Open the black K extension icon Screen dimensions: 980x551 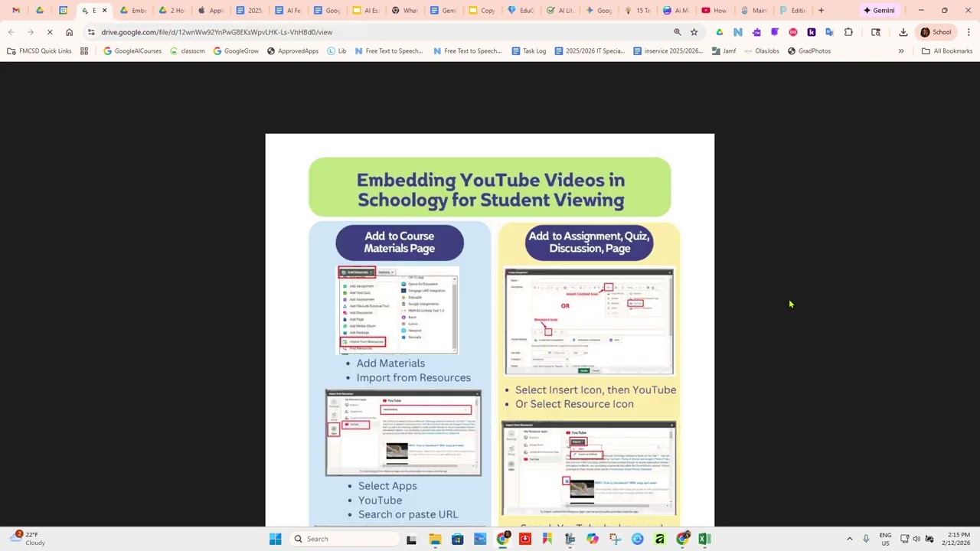tap(812, 32)
